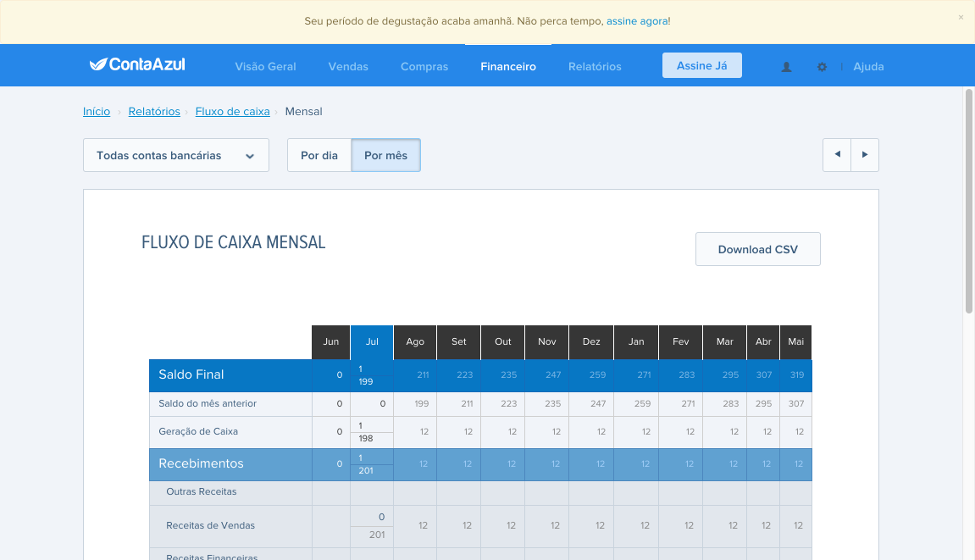Download CSV of the report

(x=758, y=250)
